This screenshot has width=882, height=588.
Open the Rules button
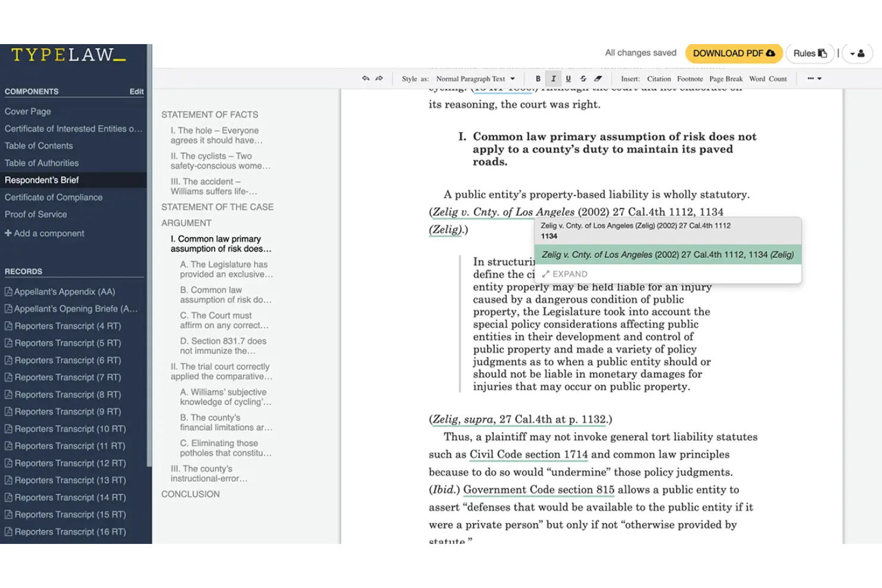[x=810, y=53]
